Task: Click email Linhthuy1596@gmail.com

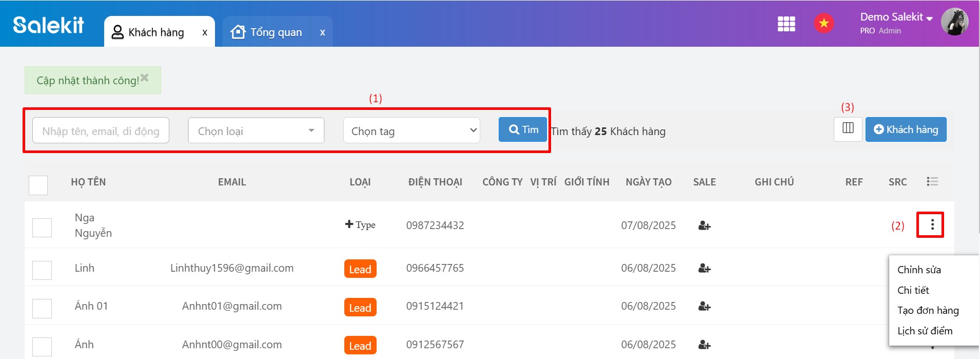Action: (x=232, y=268)
